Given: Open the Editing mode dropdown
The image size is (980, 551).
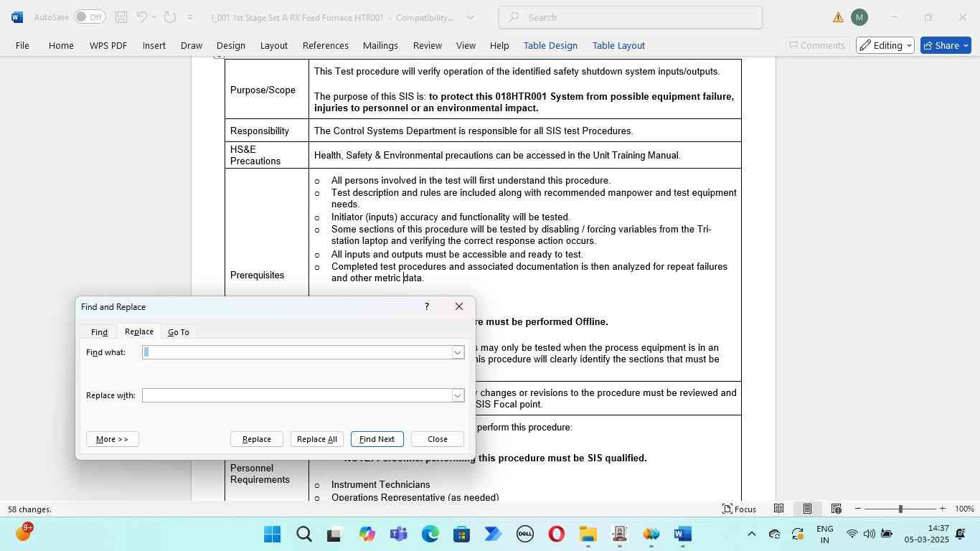Looking at the screenshot, I should tap(885, 45).
